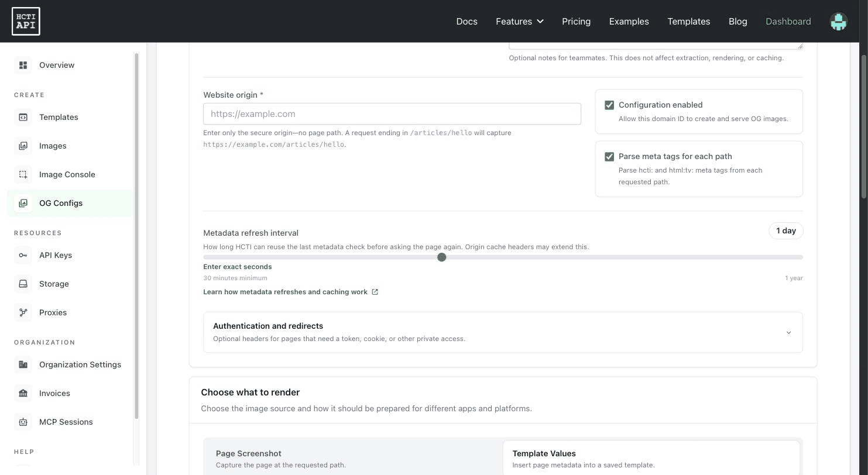Click the Overview grid icon
868x475 pixels.
23,65
